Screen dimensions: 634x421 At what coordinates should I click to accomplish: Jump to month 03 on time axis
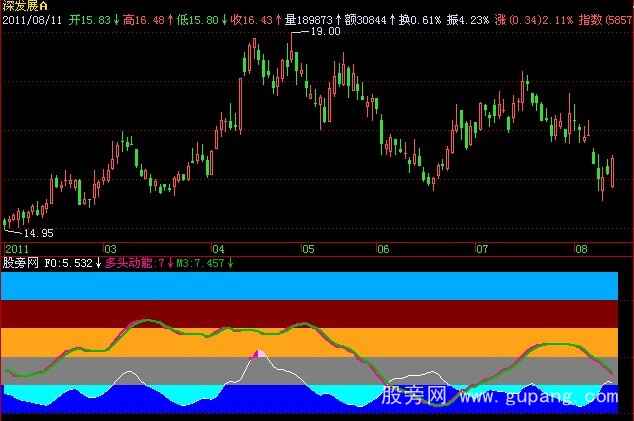(109, 248)
